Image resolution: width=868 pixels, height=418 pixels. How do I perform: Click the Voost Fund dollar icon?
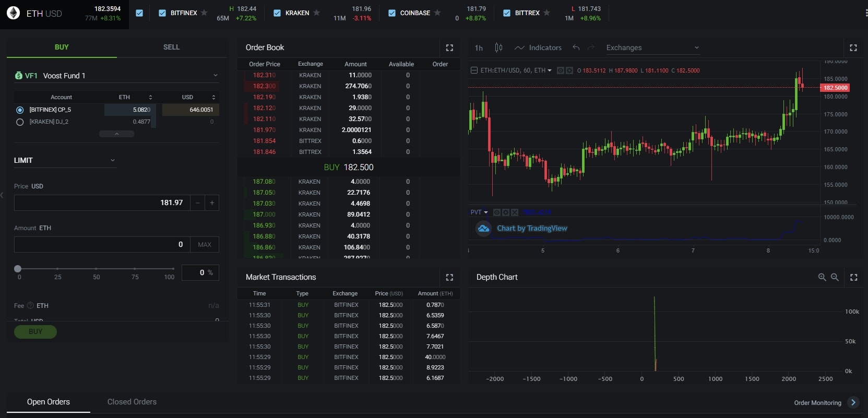coord(19,76)
